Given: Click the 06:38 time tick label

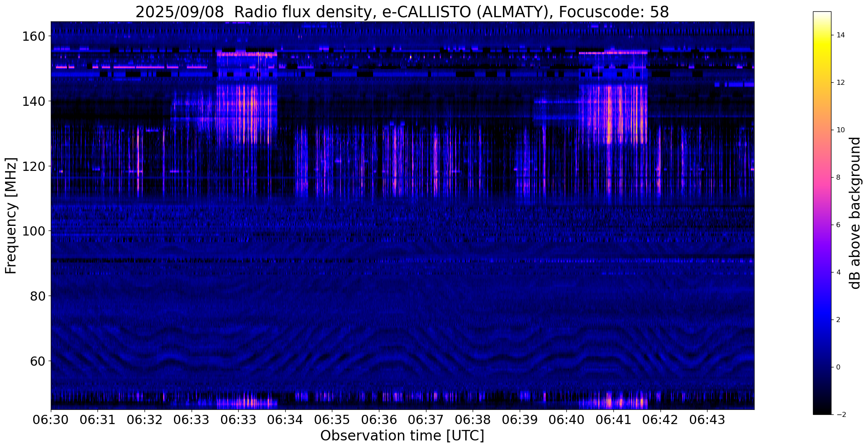Looking at the screenshot, I should click(473, 420).
